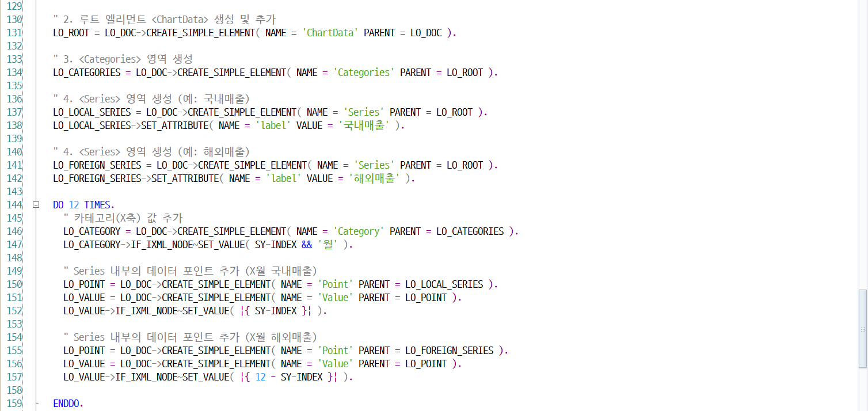868x411 pixels.
Task: Place cursor on 'ChartData' string literal
Action: point(330,33)
